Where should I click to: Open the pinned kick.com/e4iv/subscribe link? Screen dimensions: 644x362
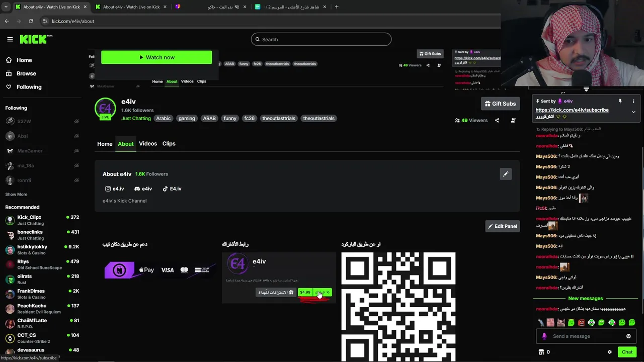tap(572, 110)
